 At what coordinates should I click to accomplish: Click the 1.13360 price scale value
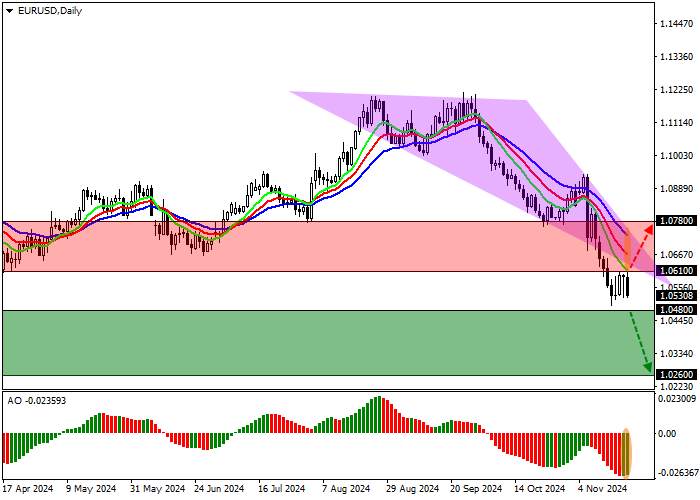677,57
